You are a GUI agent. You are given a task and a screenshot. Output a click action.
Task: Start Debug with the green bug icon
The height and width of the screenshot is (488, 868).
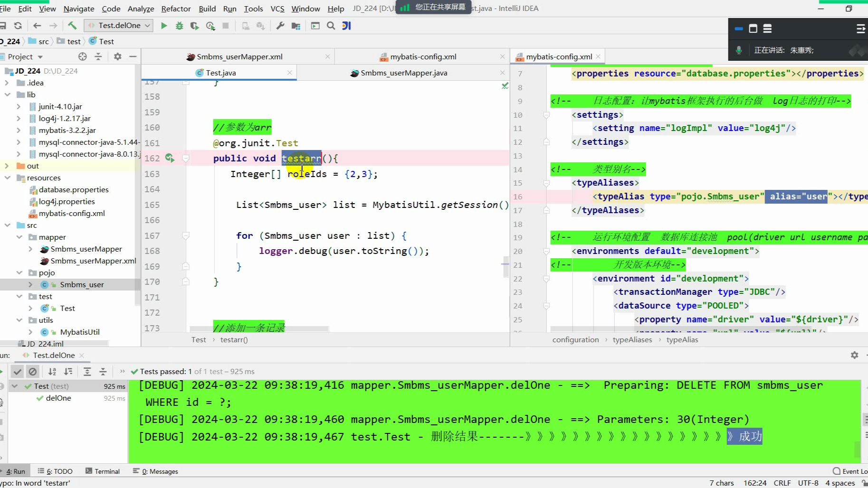(x=179, y=26)
